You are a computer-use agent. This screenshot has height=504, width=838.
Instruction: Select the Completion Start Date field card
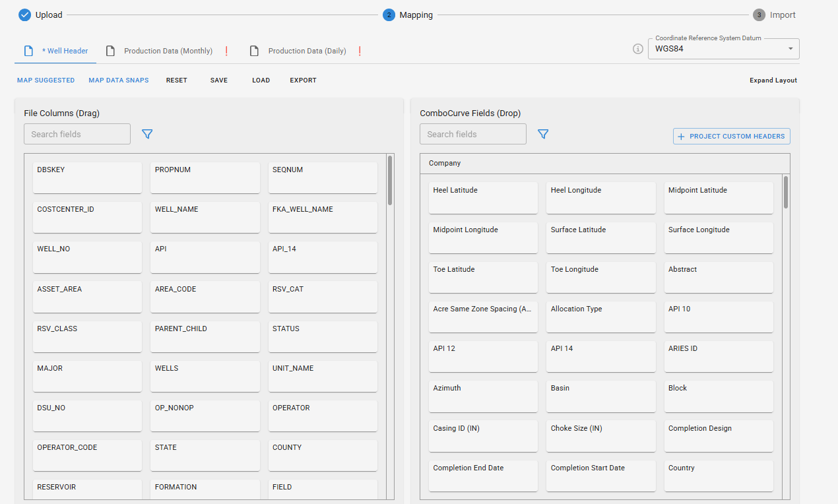click(x=601, y=476)
